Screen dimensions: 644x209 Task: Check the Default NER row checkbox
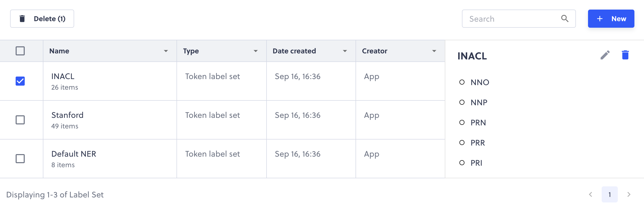pos(20,159)
